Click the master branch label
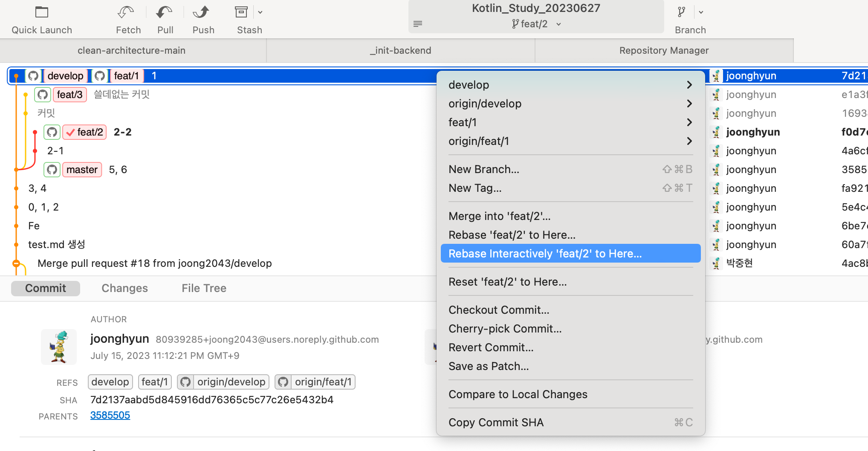 coord(82,170)
